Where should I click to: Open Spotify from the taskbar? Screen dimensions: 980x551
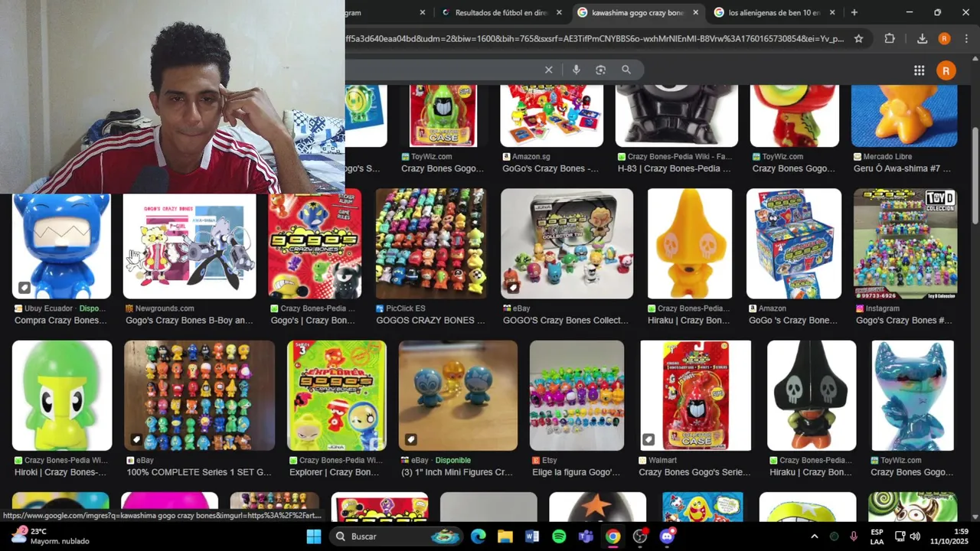coord(559,536)
